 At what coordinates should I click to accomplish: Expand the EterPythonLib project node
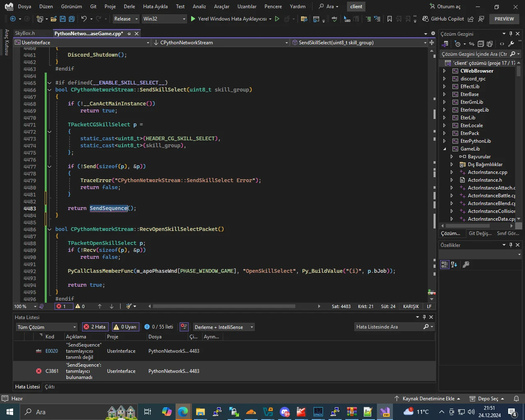point(444,141)
